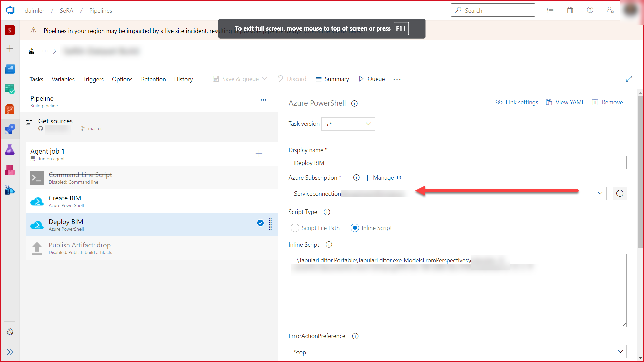The width and height of the screenshot is (644, 362).
Task: Open the Pipelines rocket icon in sidebar
Action: [10, 129]
